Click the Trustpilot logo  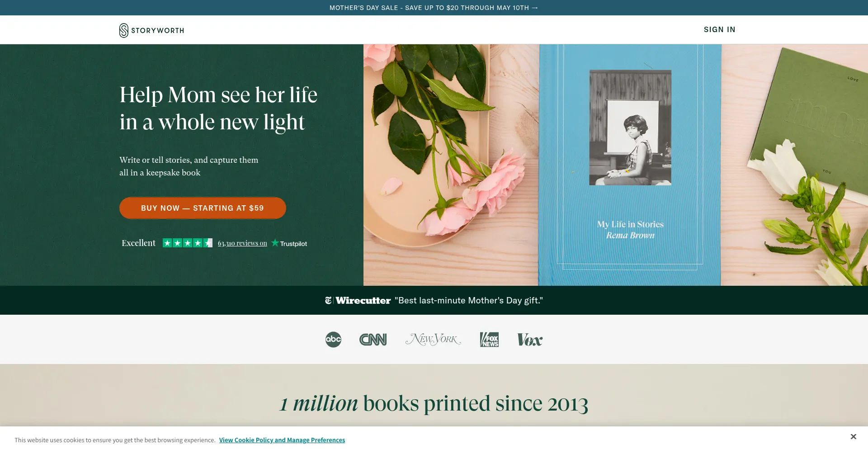[x=289, y=243]
